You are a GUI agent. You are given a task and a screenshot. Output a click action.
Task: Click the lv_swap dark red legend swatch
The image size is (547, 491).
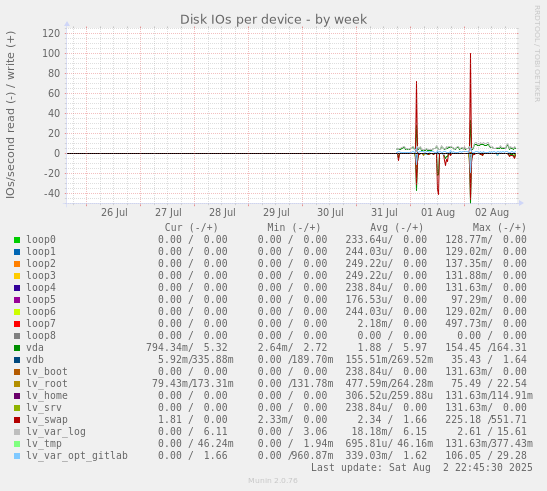coord(17,420)
